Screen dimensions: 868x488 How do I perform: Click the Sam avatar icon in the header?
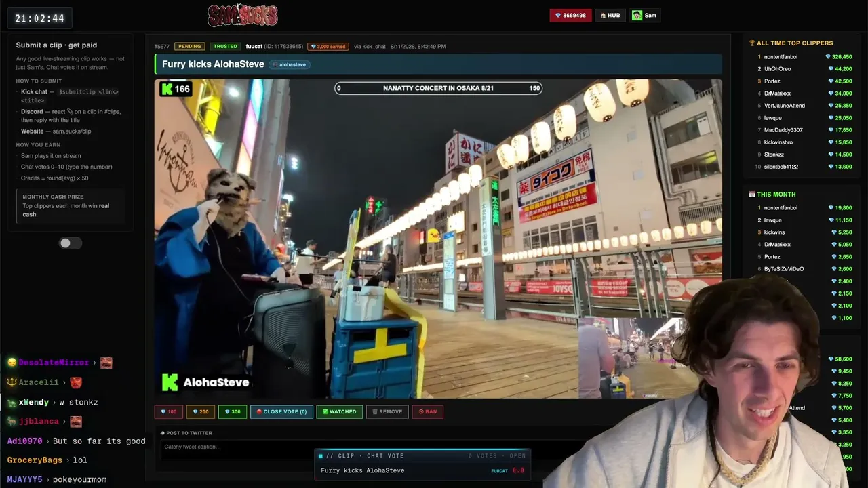(637, 15)
